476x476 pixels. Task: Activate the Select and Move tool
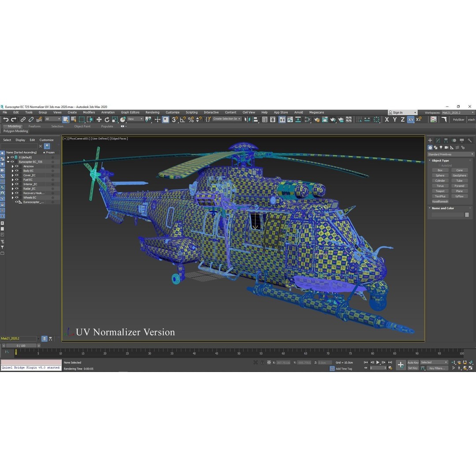(99, 119)
